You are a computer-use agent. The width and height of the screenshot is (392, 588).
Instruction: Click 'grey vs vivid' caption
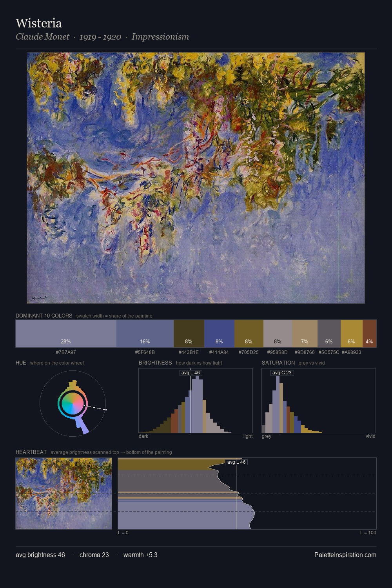pos(312,363)
